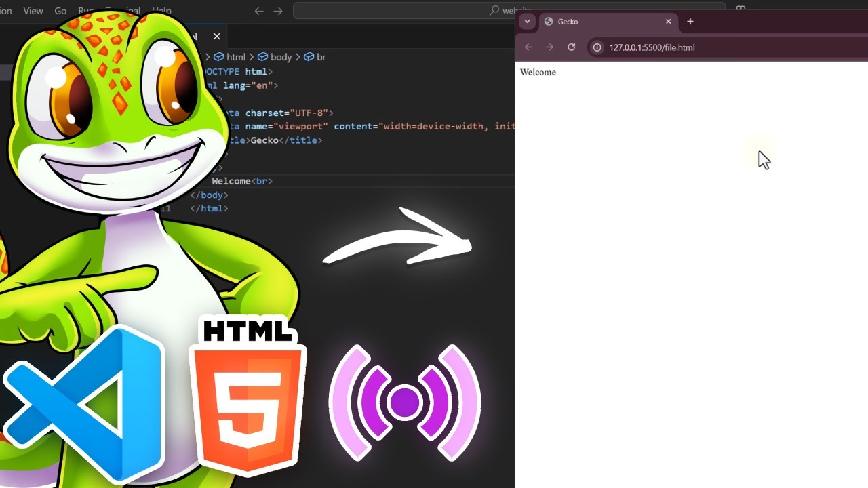The image size is (868, 488).
Task: Reload the page in the browser
Action: coord(572,47)
